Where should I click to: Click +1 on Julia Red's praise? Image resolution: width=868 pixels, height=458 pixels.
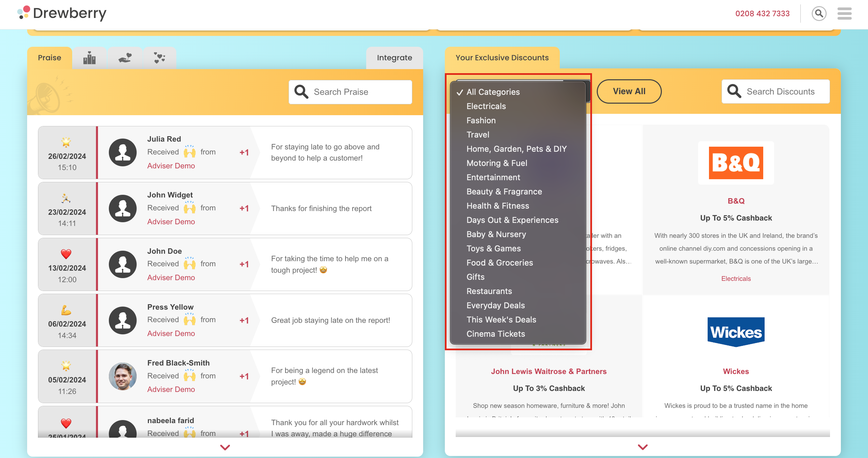[244, 152]
